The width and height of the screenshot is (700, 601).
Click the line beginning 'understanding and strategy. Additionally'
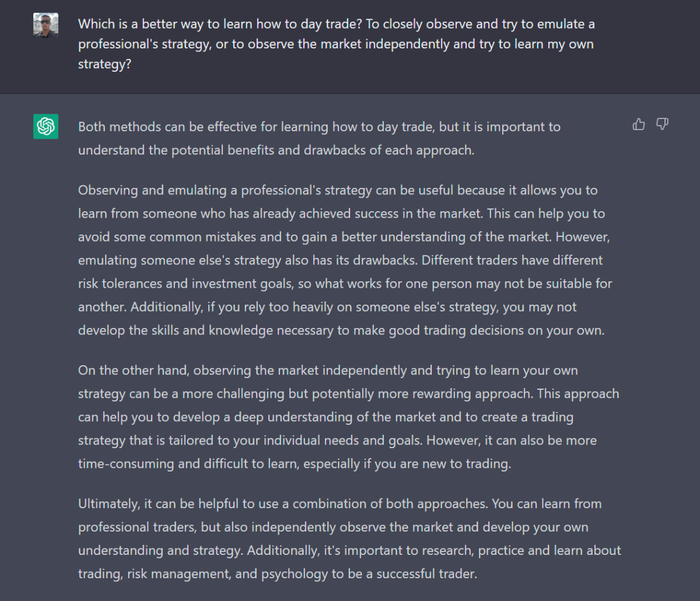(349, 550)
